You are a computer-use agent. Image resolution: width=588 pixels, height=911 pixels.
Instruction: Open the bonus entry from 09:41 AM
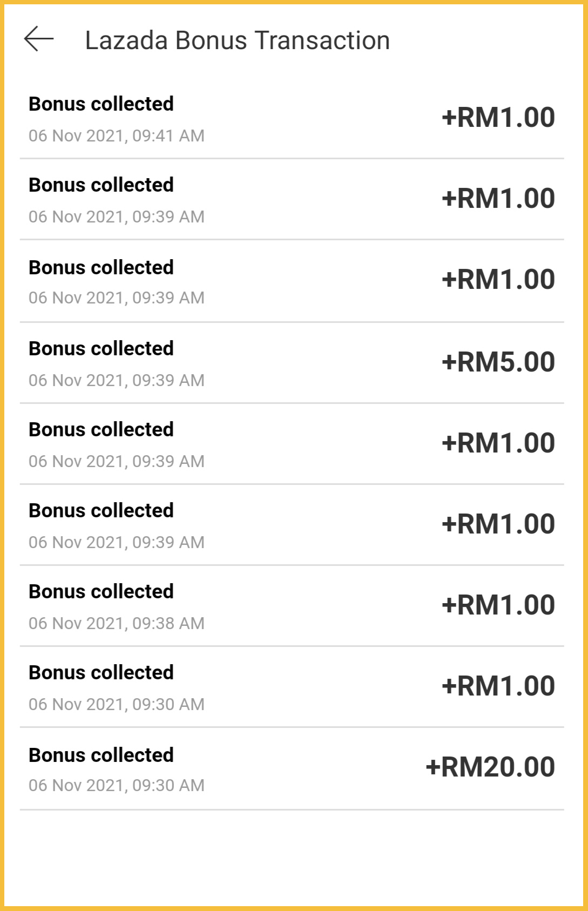292,119
